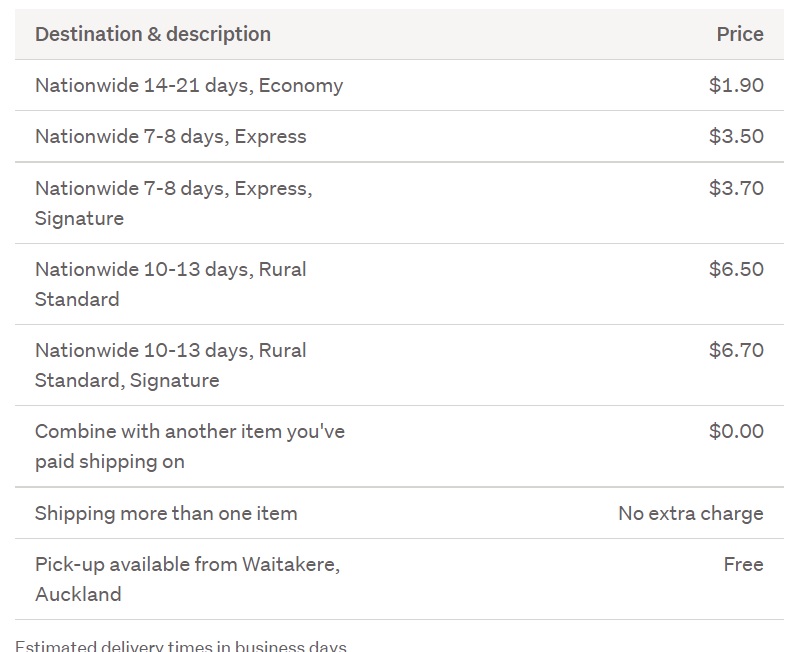Image resolution: width=806 pixels, height=652 pixels.
Task: Select the Nationwide 14-21 days Economy row
Action: click(189, 85)
